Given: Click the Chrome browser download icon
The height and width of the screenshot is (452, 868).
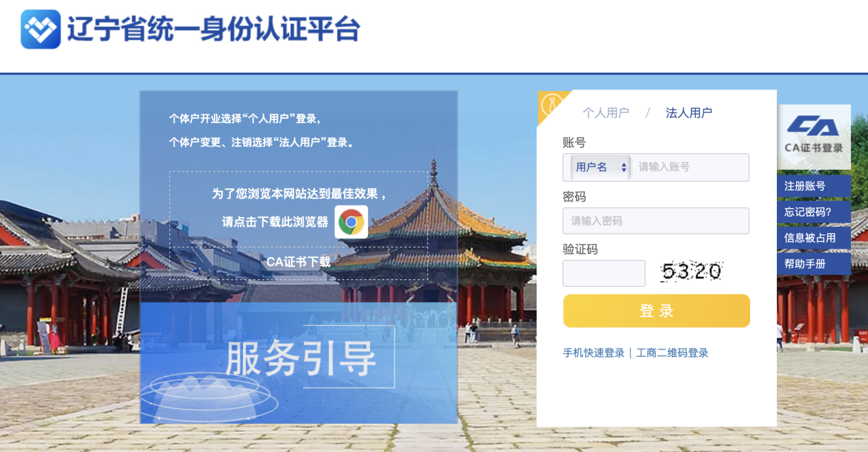Looking at the screenshot, I should (x=351, y=222).
